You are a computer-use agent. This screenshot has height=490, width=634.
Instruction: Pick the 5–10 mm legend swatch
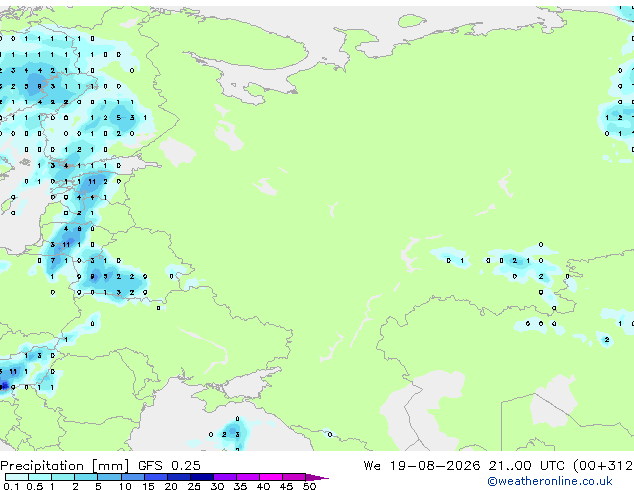[x=109, y=477]
